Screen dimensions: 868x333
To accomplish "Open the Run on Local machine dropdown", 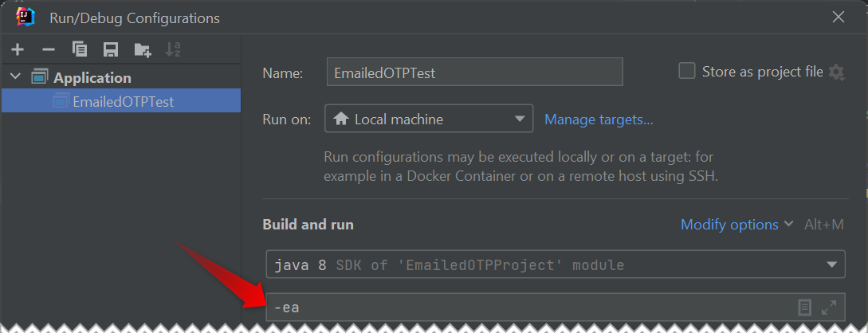I will [429, 119].
